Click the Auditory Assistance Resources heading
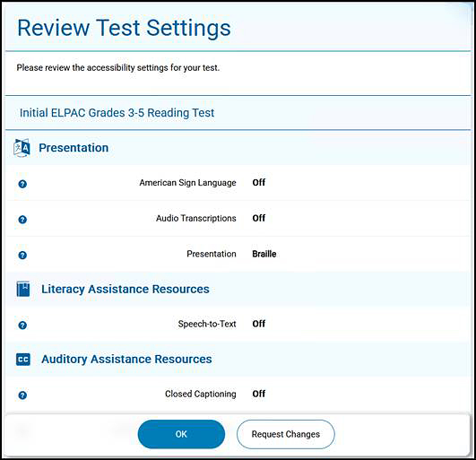 (126, 360)
